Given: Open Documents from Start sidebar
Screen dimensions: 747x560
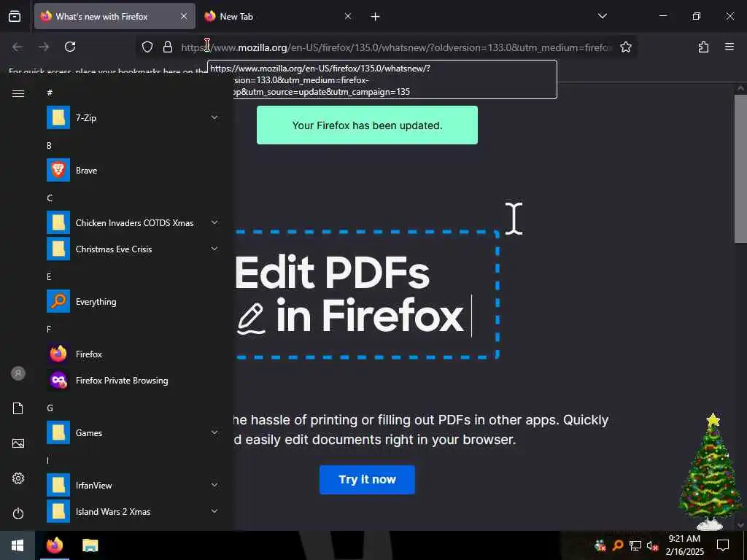Looking at the screenshot, I should pyautogui.click(x=18, y=408).
